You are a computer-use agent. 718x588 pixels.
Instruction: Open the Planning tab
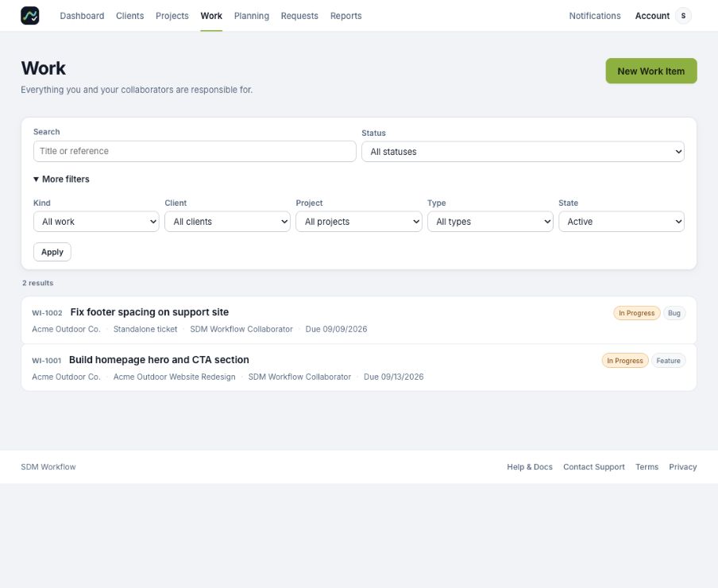click(x=252, y=16)
